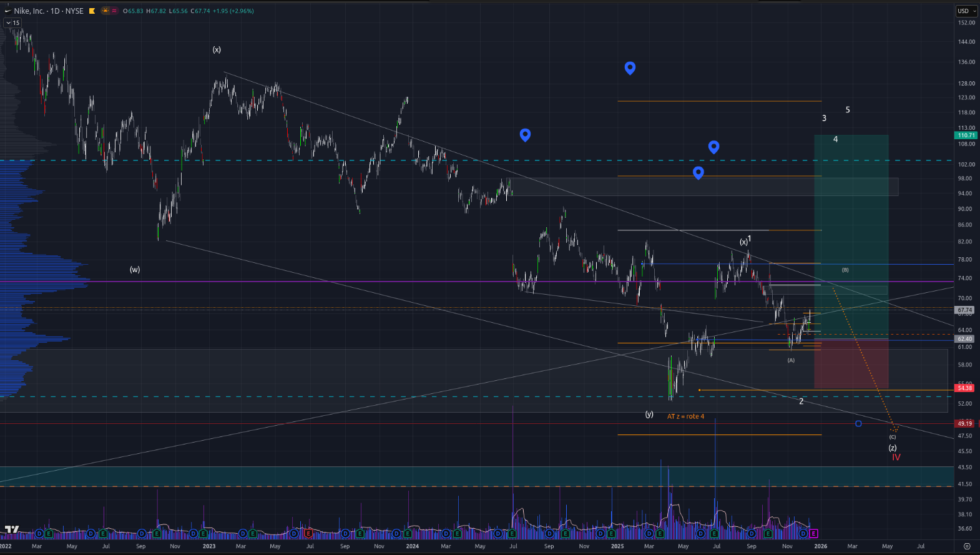This screenshot has width=980, height=555.
Task: Click the pink delayed-data wave icon
Action: (x=114, y=11)
